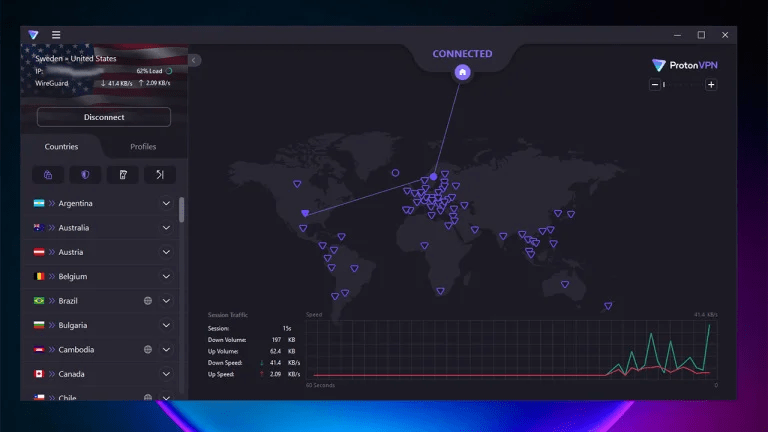
Task: Click the speed graph area
Action: point(512,348)
